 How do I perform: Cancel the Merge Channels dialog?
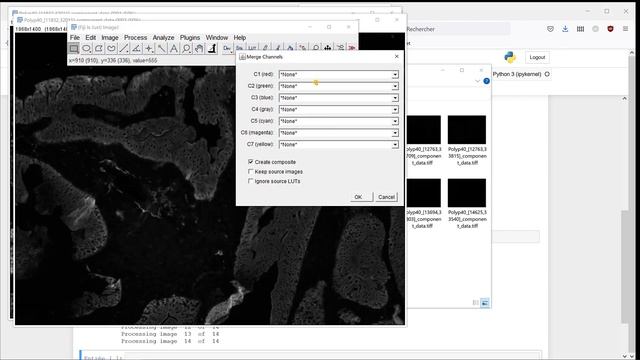coord(386,197)
